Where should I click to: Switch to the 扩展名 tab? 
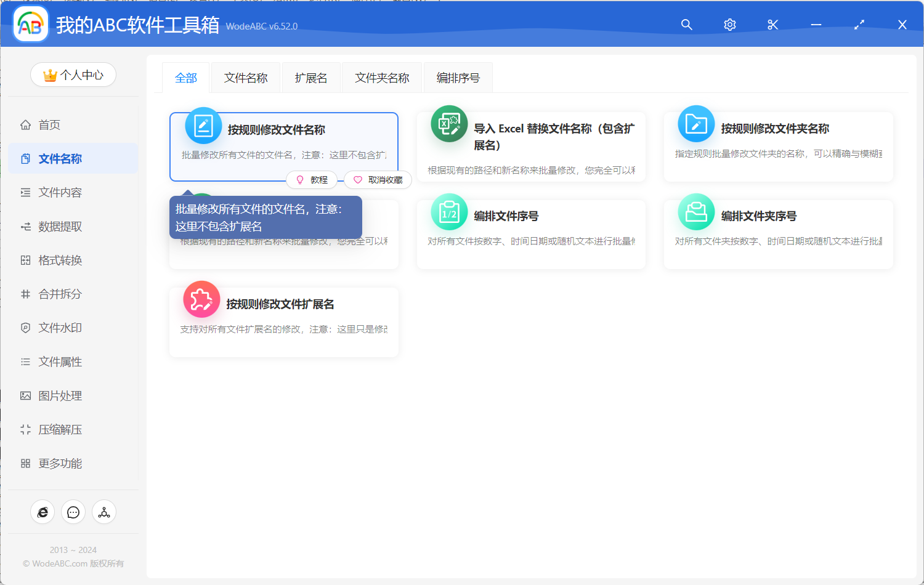click(x=311, y=77)
